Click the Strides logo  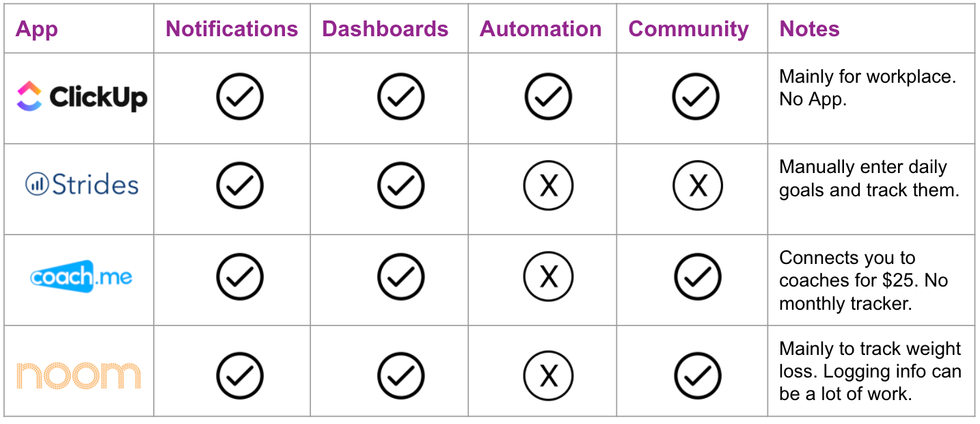coord(81,185)
